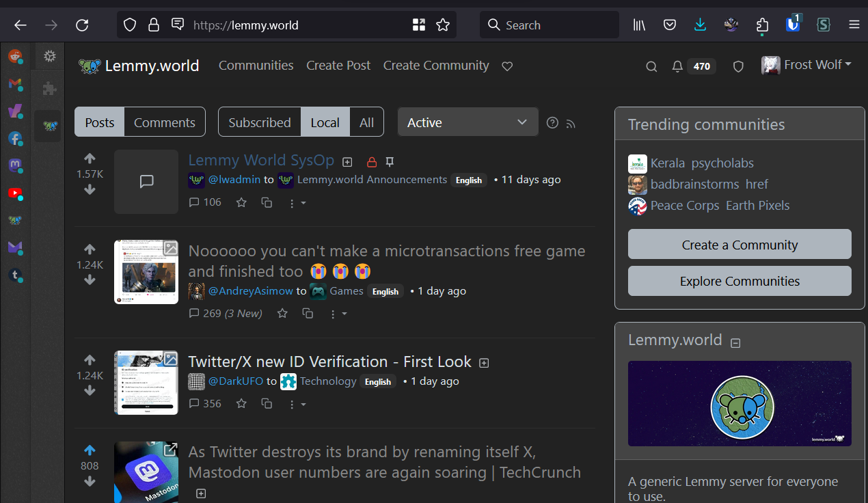Switch listing to Subscribed
This screenshot has height=503, width=868.
[259, 122]
